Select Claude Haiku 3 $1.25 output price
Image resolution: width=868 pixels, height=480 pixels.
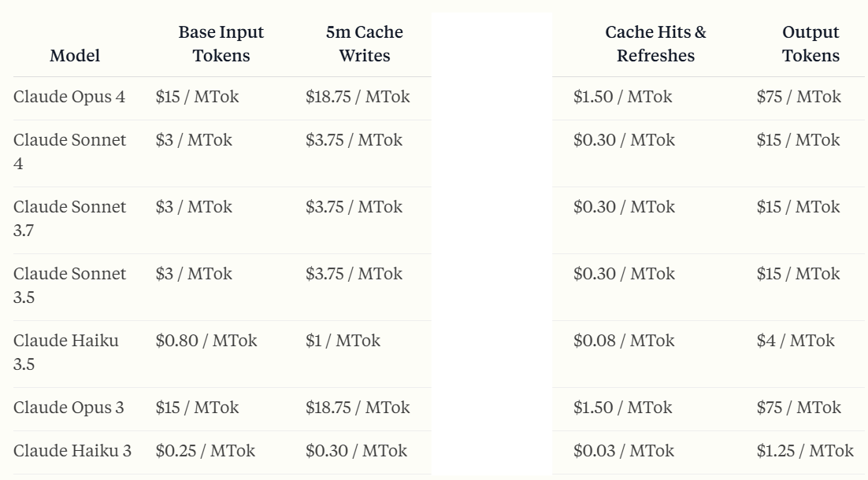pos(806,451)
